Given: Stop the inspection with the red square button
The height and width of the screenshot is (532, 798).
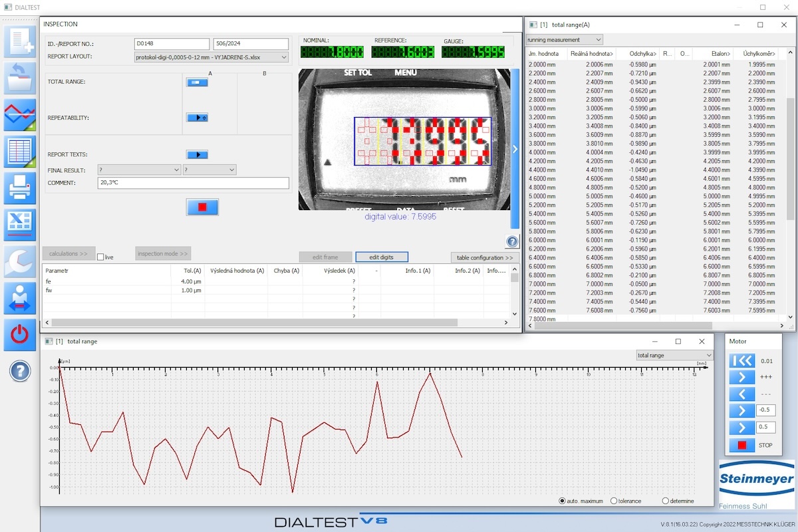Looking at the screenshot, I should (202, 207).
